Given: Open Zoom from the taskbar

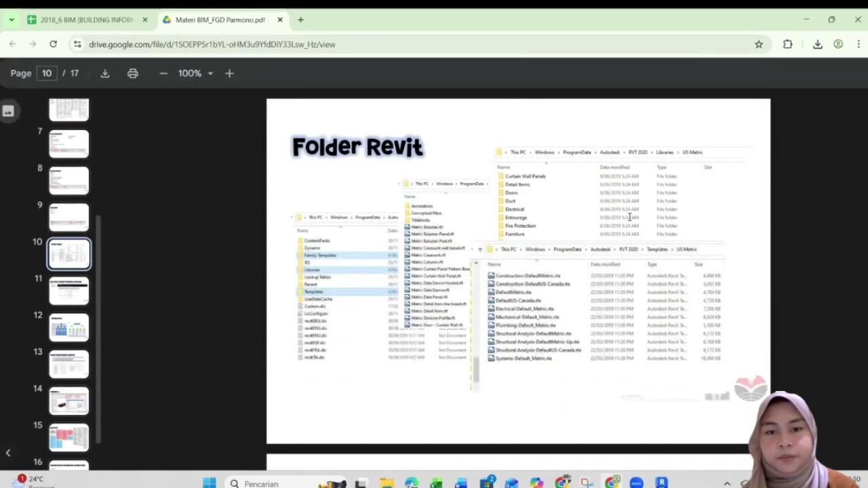Looking at the screenshot, I should pyautogui.click(x=636, y=483).
